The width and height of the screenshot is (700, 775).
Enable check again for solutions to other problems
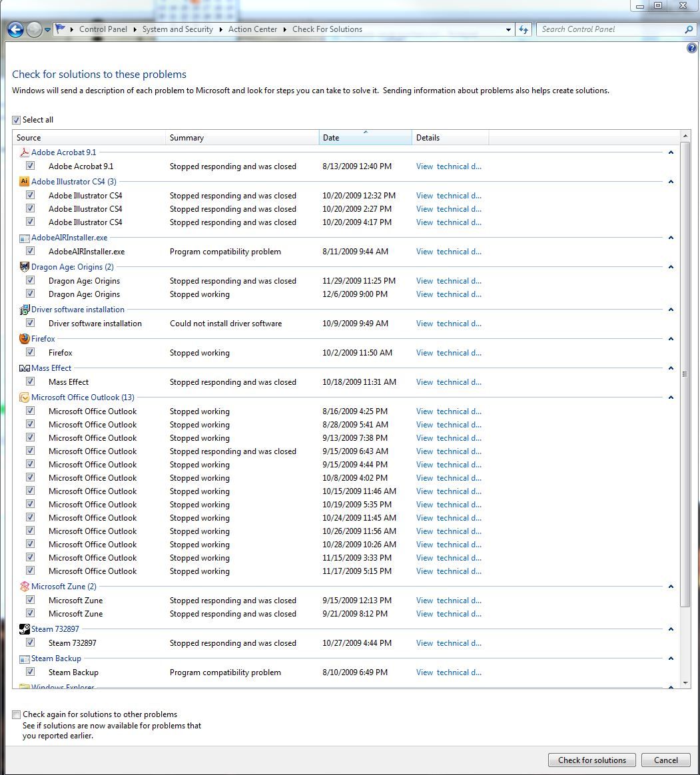click(16, 714)
